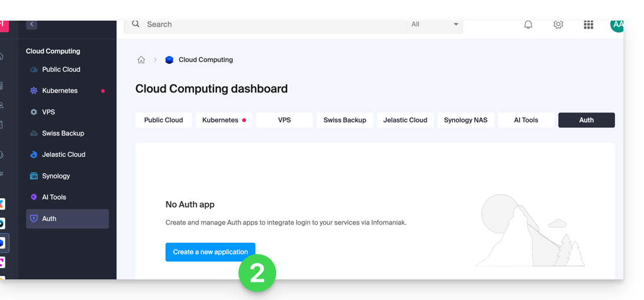Image resolution: width=644 pixels, height=300 pixels.
Task: Click the Jelastic Cloud icon in sidebar
Action: coord(34,155)
